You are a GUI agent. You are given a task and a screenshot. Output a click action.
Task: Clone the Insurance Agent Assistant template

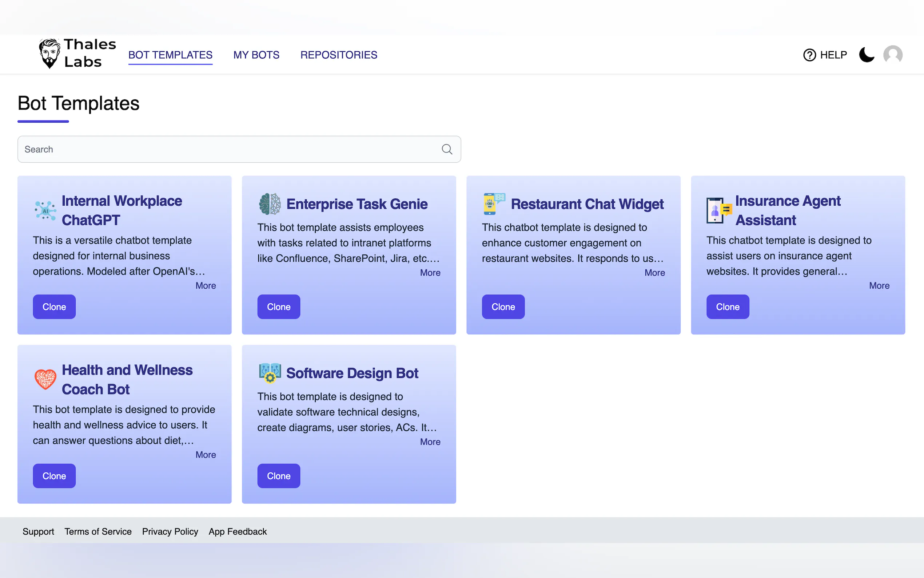coord(727,306)
